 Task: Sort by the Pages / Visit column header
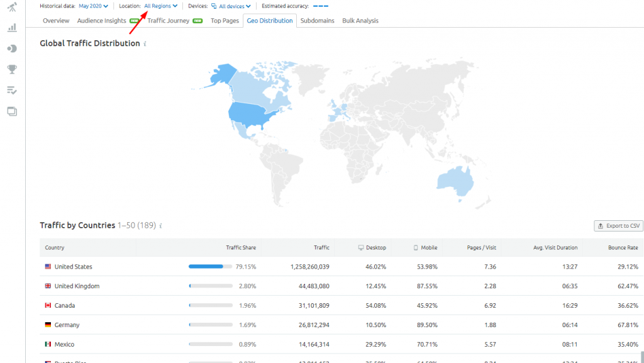coord(481,248)
